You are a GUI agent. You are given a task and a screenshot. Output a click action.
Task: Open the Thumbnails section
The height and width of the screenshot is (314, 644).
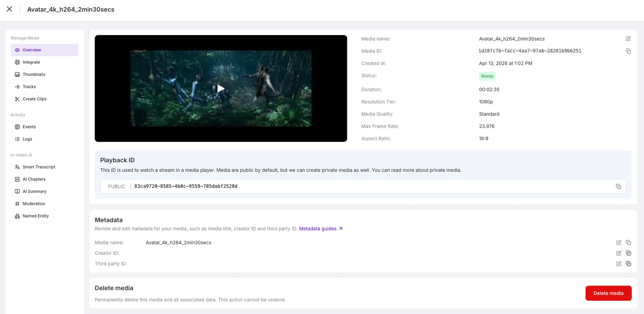(x=44, y=75)
